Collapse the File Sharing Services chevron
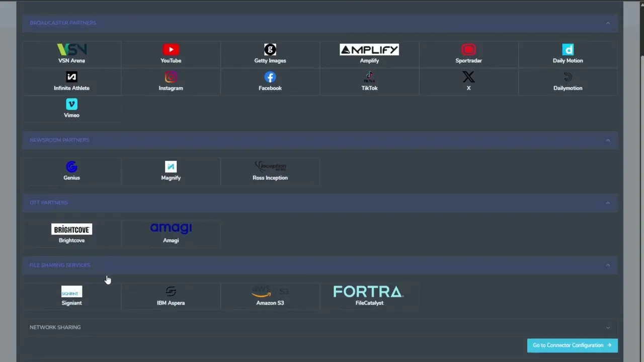Screen dimensions: 644x362 [608, 265]
